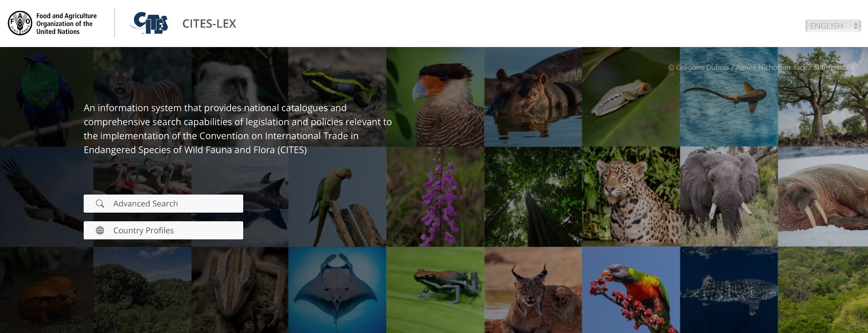868x333 pixels.
Task: Click the manta ray photo tile
Action: [x=337, y=290]
